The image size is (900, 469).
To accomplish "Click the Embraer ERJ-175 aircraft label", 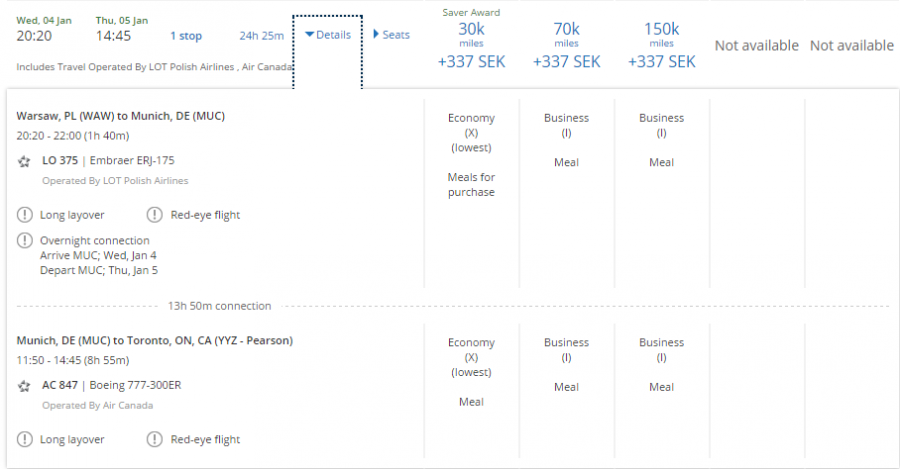I will pos(135,161).
